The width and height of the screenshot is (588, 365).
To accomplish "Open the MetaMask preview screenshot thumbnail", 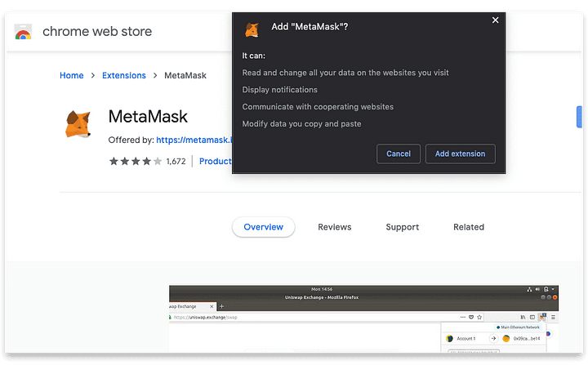I will [363, 318].
